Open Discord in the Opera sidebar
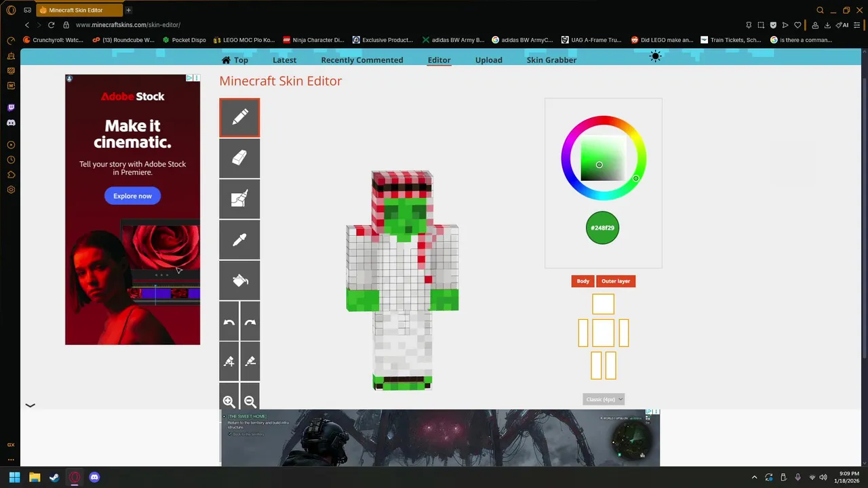 click(x=11, y=123)
